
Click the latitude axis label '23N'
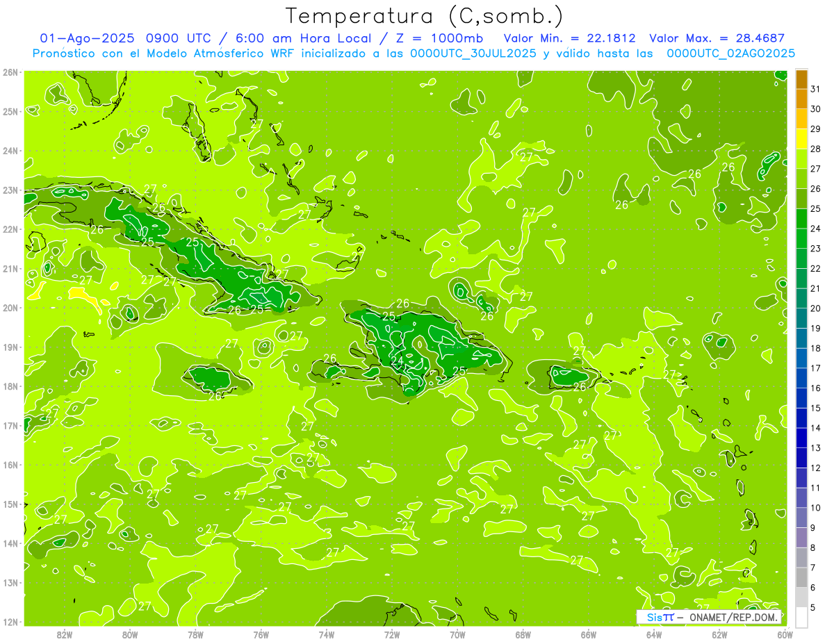pyautogui.click(x=10, y=190)
